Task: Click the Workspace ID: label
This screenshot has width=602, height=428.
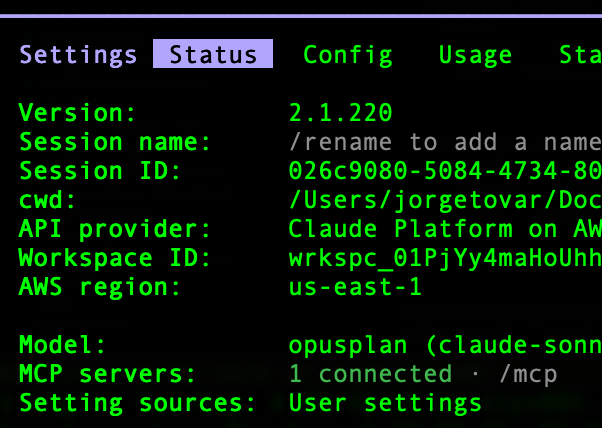Action: (x=115, y=258)
